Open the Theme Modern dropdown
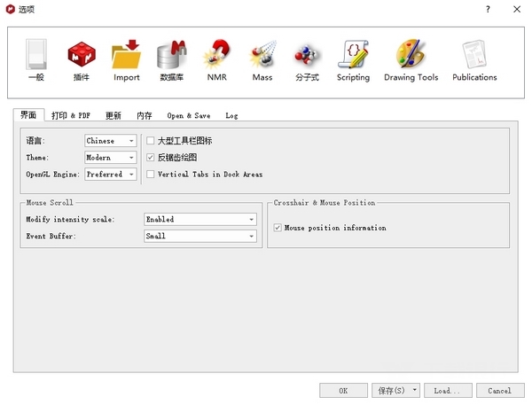Viewport: 532px width, 405px height. pos(111,158)
